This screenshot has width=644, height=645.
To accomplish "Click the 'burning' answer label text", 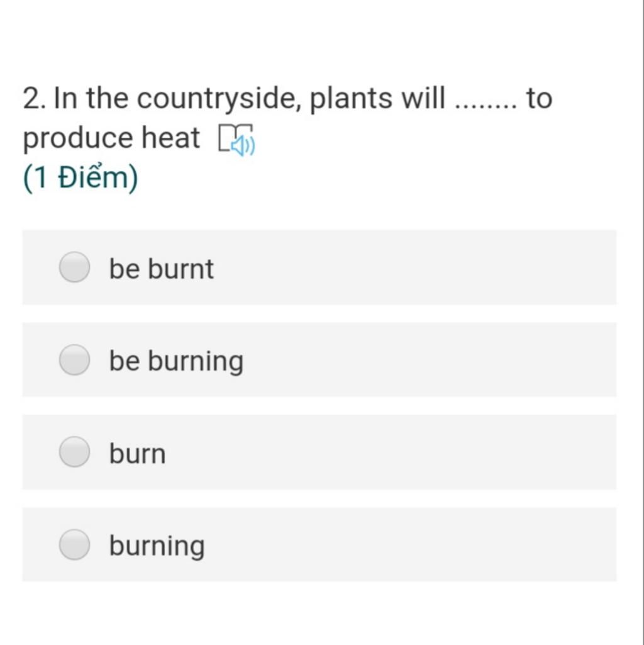I will pos(157,547).
